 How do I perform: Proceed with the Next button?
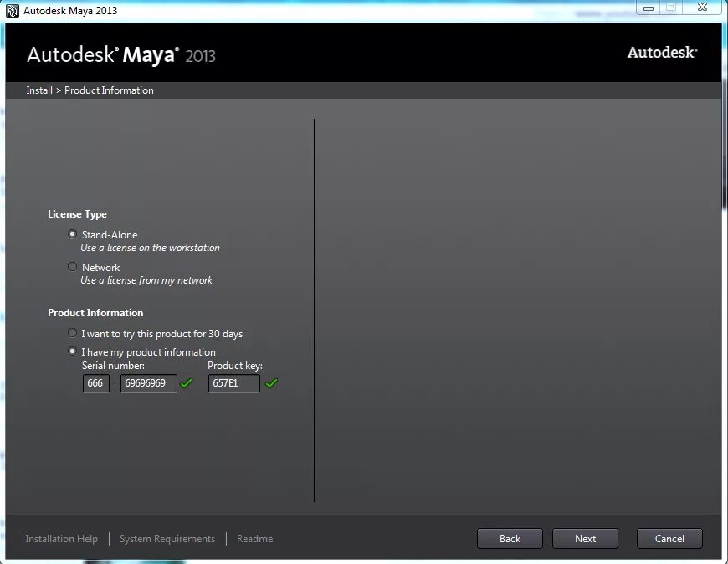[585, 538]
